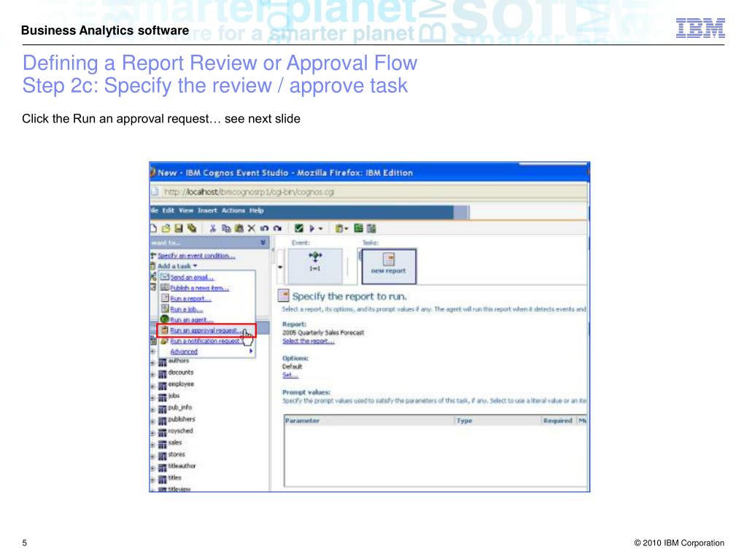Viewport: 747px width, 560px height.
Task: Open the Add a task dropdown
Action: [x=177, y=266]
